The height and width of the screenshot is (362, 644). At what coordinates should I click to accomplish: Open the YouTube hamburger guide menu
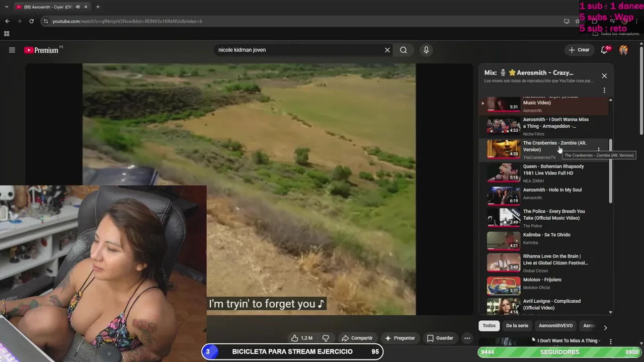coord(12,50)
